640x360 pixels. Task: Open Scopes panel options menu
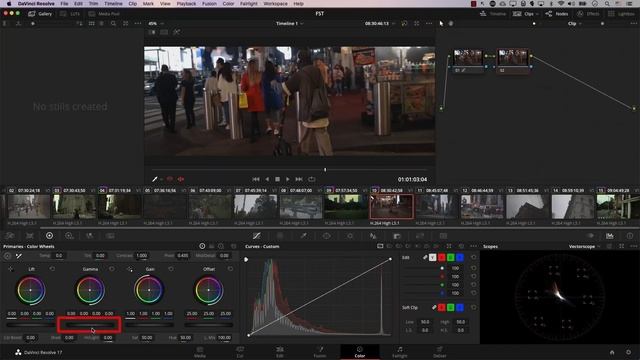(x=633, y=246)
